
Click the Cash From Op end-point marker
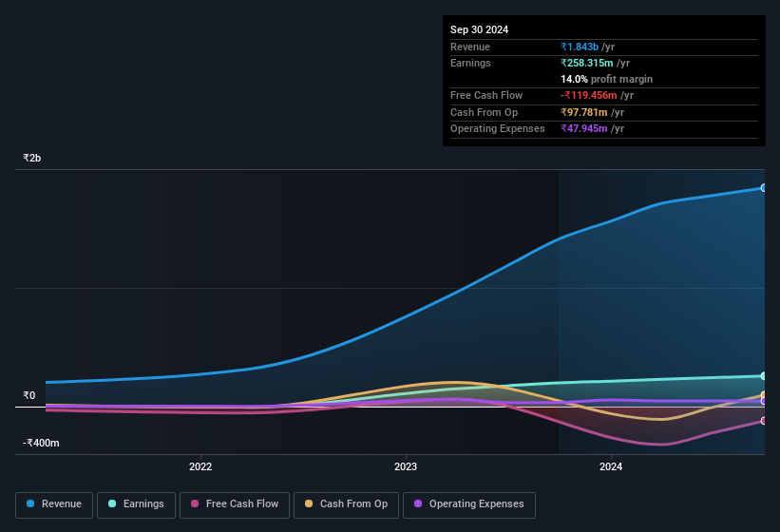pyautogui.click(x=764, y=395)
